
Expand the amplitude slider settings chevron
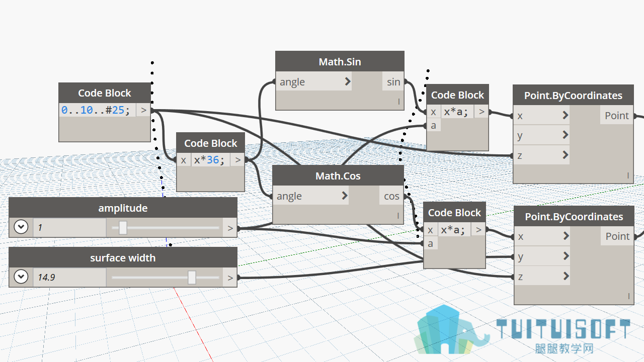21,227
